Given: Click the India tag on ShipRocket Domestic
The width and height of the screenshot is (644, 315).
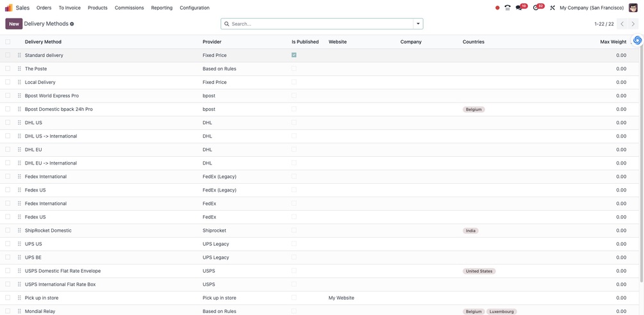Looking at the screenshot, I should click(x=471, y=231).
